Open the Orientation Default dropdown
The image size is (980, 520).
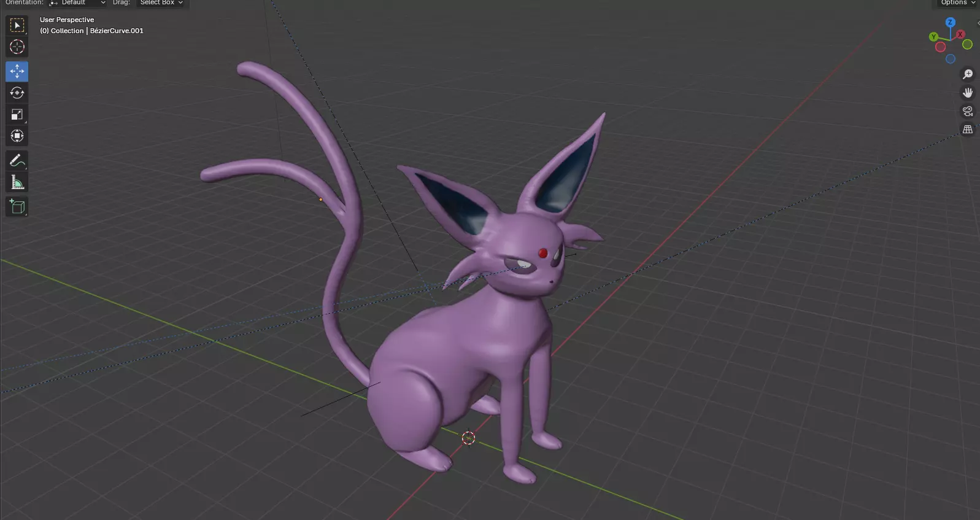pos(78,3)
